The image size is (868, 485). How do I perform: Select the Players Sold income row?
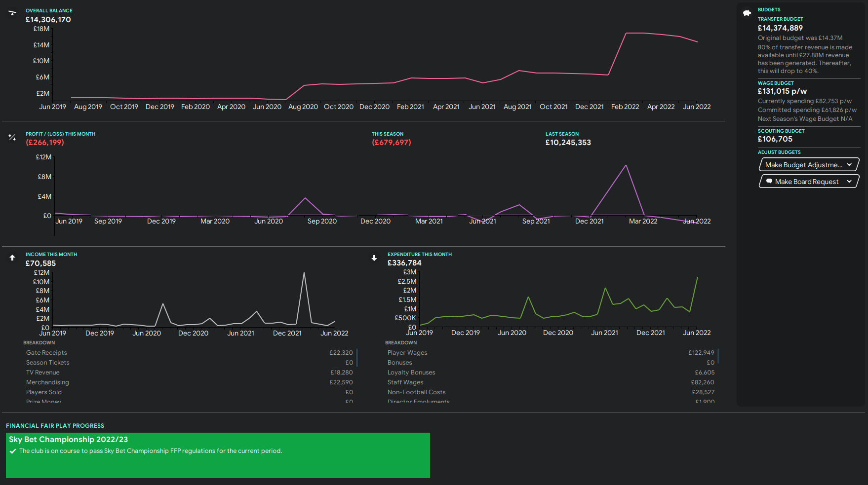pos(190,392)
